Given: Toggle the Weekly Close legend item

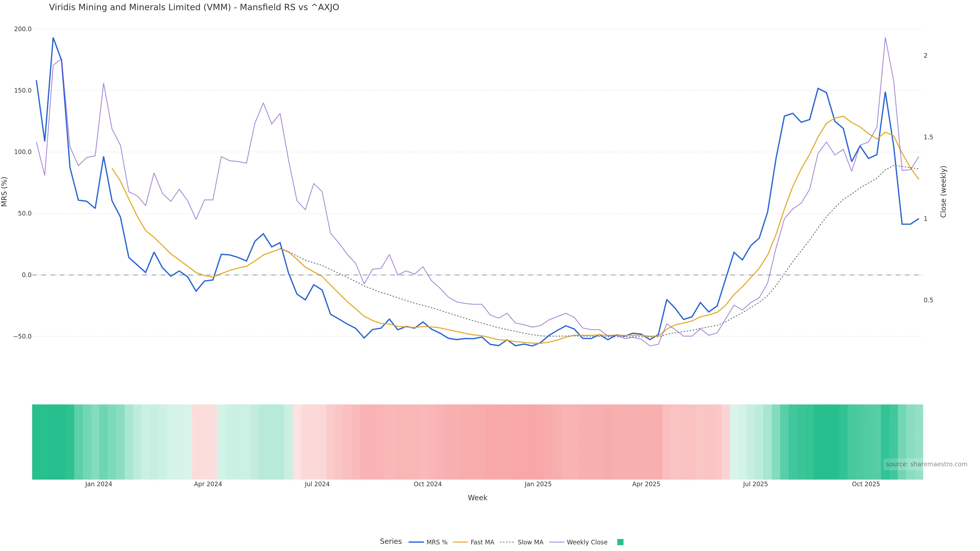Looking at the screenshot, I should [x=587, y=542].
